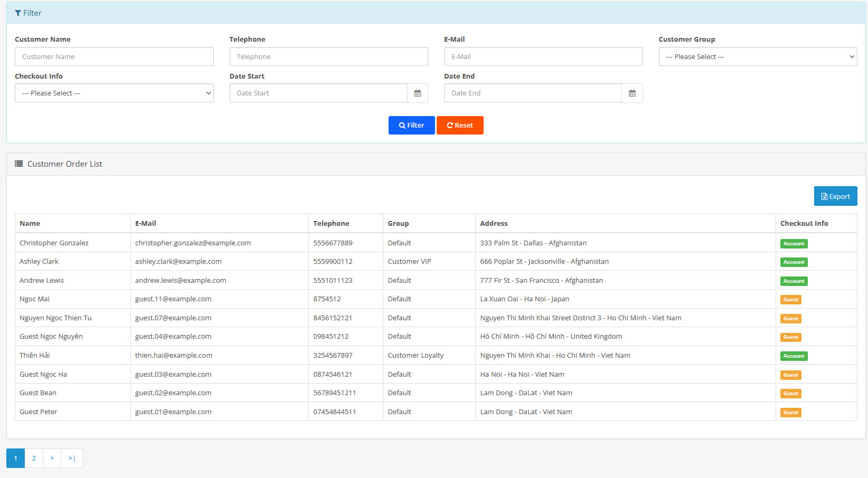Click inside the Customer Name input field
The width and height of the screenshot is (868, 478).
[114, 56]
